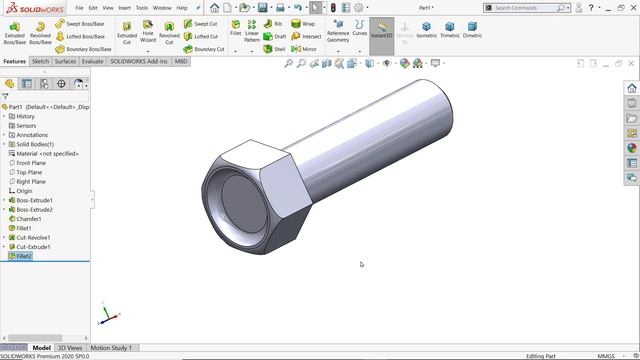The height and width of the screenshot is (360, 640).
Task: Select the Revolved Boss/Base tool
Action: [40, 33]
